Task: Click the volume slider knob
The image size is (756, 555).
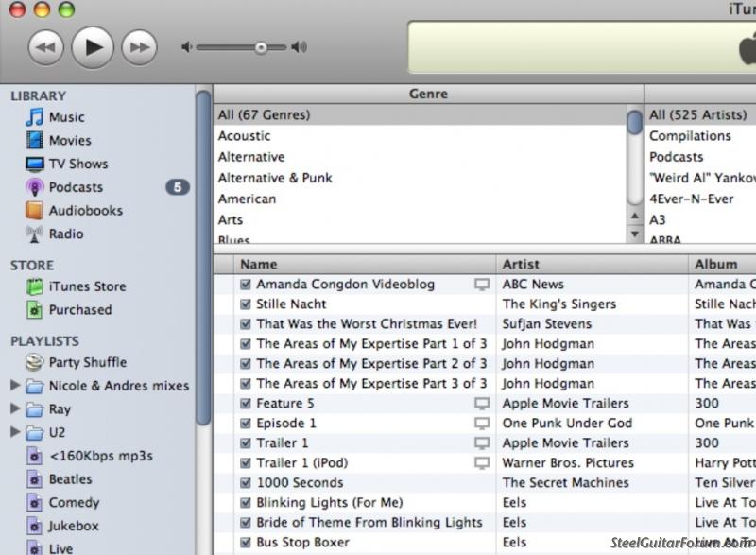Action: point(261,47)
